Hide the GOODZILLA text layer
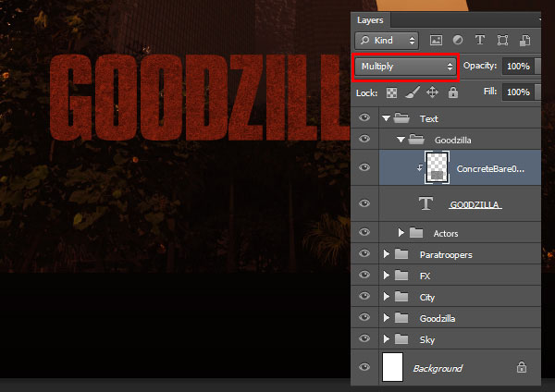The height and width of the screenshot is (392, 555). [x=364, y=203]
